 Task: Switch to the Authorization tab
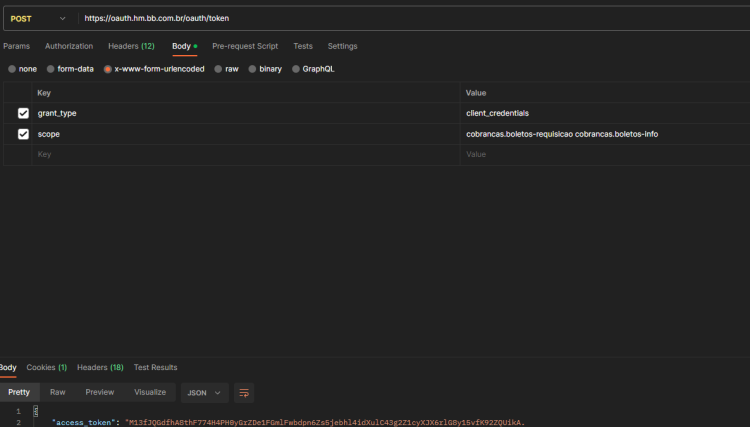click(69, 46)
